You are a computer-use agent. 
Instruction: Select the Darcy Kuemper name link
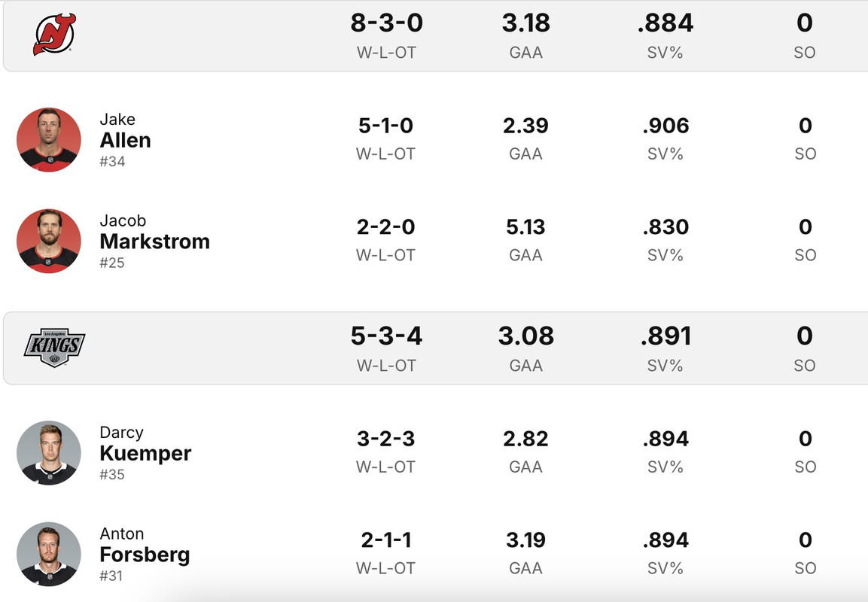coord(145,453)
